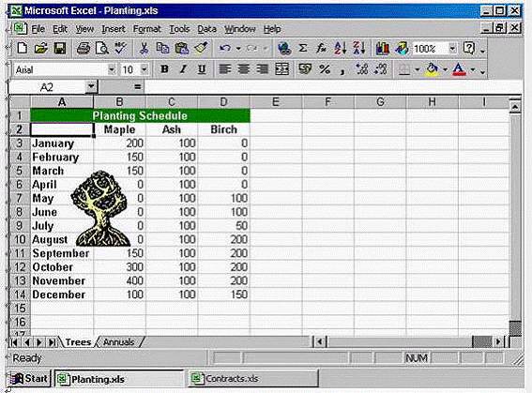The height and width of the screenshot is (393, 532).
Task: Toggle Italic formatting
Action: click(x=183, y=69)
